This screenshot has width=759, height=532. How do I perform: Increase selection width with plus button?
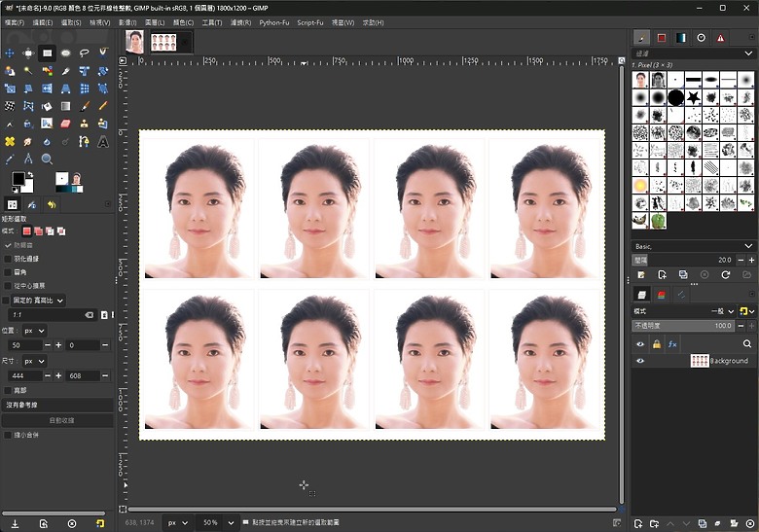[x=58, y=375]
